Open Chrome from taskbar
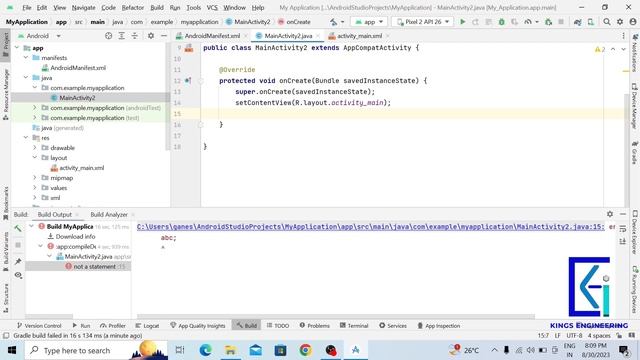This screenshot has width=640, height=360. pos(305,350)
